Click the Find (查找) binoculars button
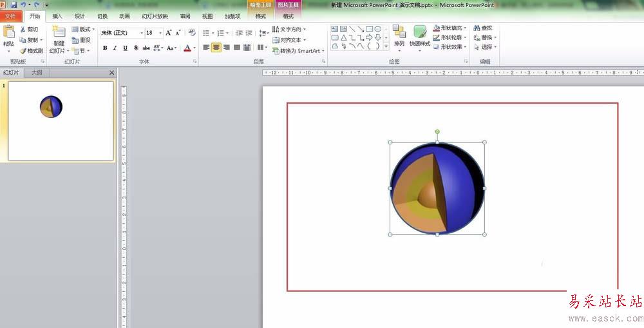The height and width of the screenshot is (328, 644). pos(482,28)
